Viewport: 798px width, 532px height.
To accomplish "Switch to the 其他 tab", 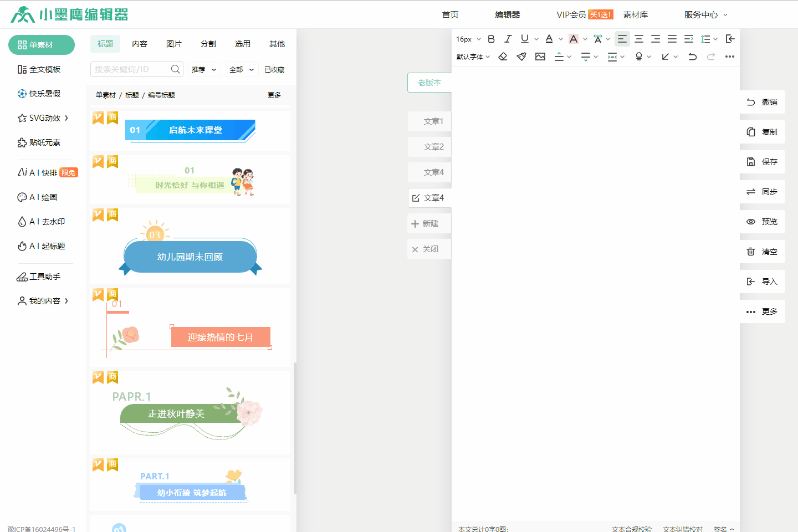I will tap(277, 44).
